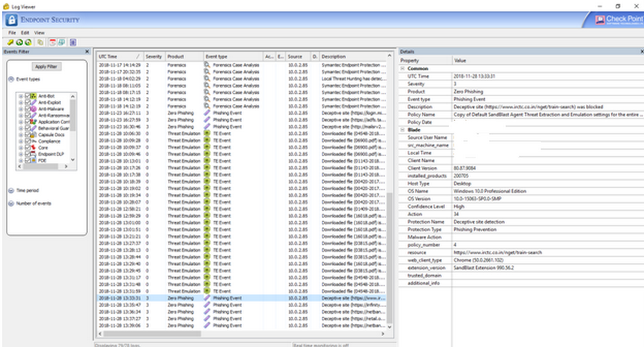Expand the Anti-Bot tree node
The height and width of the screenshot is (347, 644).
pos(21,96)
